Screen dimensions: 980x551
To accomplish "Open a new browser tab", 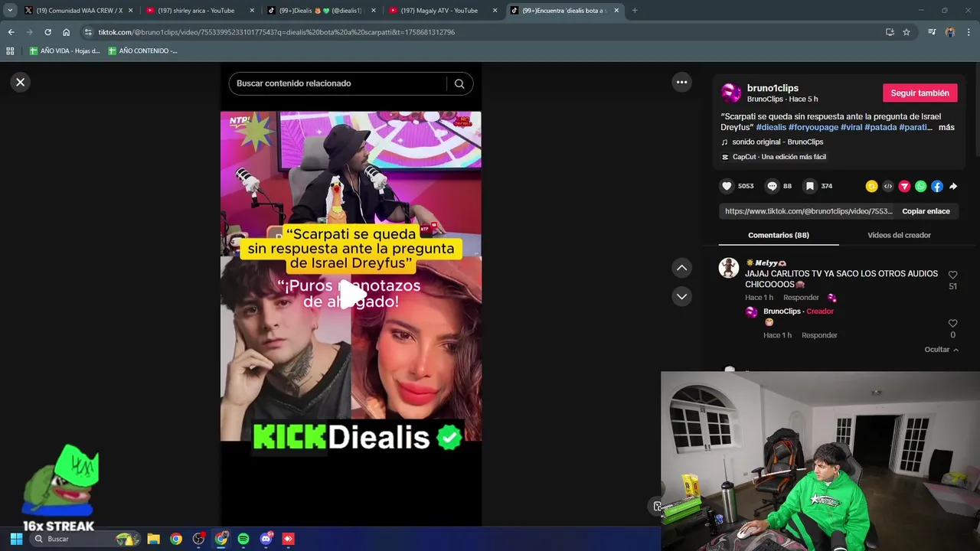I will pos(635,11).
